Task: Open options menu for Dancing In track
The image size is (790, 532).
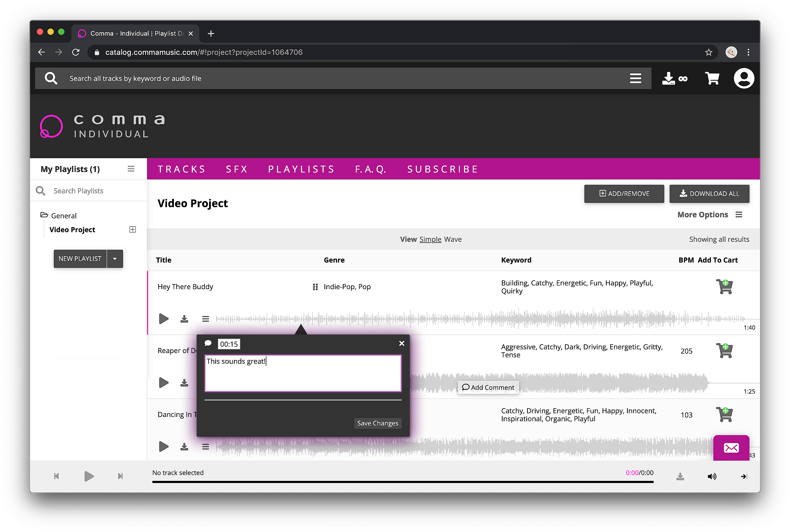Action: [205, 447]
